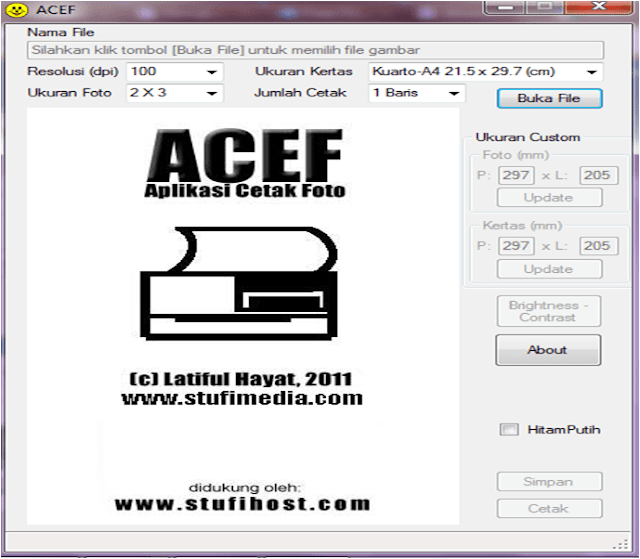Open the About dialog
Image resolution: width=640 pixels, height=559 pixels.
(x=548, y=350)
